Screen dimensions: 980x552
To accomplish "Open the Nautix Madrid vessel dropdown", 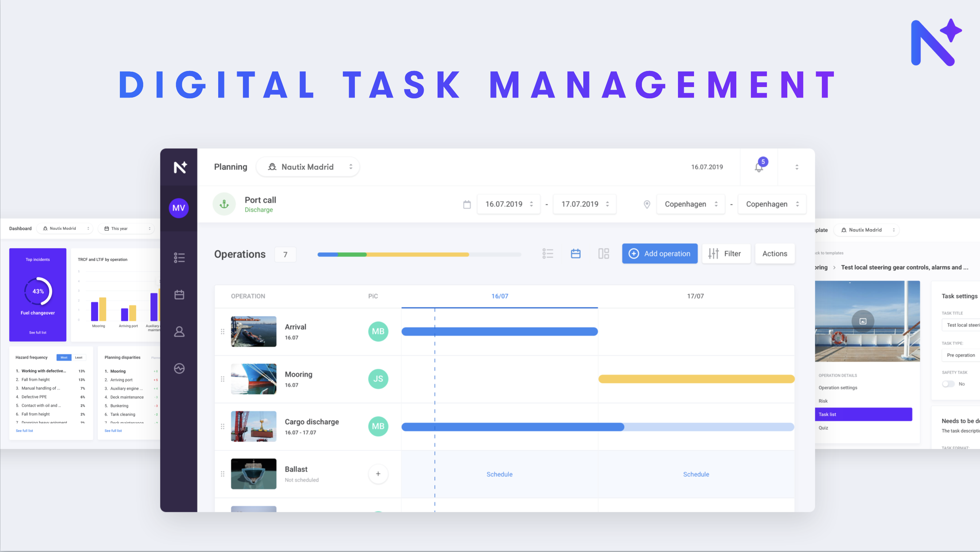I will pyautogui.click(x=308, y=166).
